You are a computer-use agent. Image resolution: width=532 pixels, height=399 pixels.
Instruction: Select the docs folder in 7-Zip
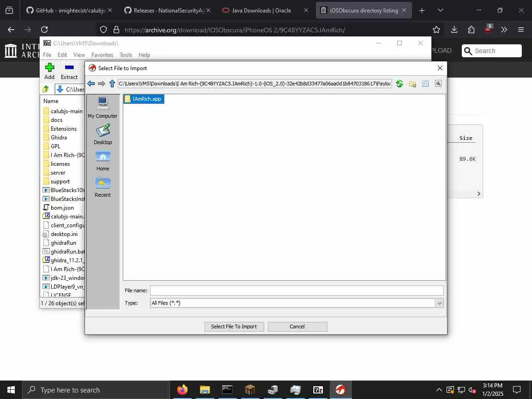click(x=53, y=120)
